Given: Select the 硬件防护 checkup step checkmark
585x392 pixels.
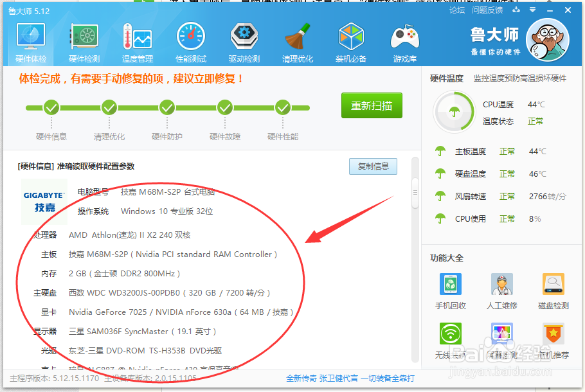Looking at the screenshot, I should (167, 108).
